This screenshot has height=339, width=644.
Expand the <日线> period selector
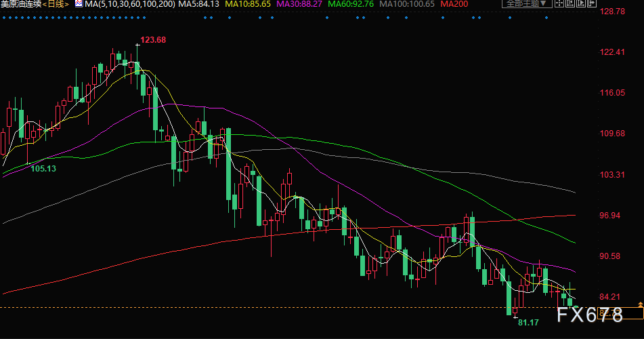tap(56, 4)
